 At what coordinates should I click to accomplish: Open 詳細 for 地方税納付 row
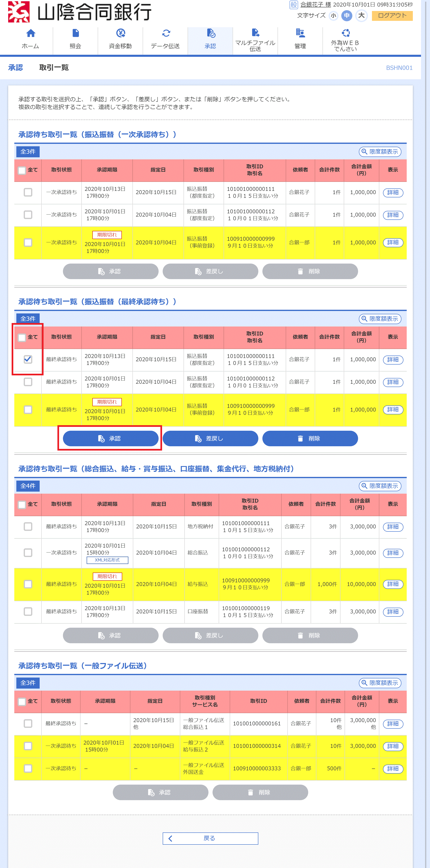[393, 527]
